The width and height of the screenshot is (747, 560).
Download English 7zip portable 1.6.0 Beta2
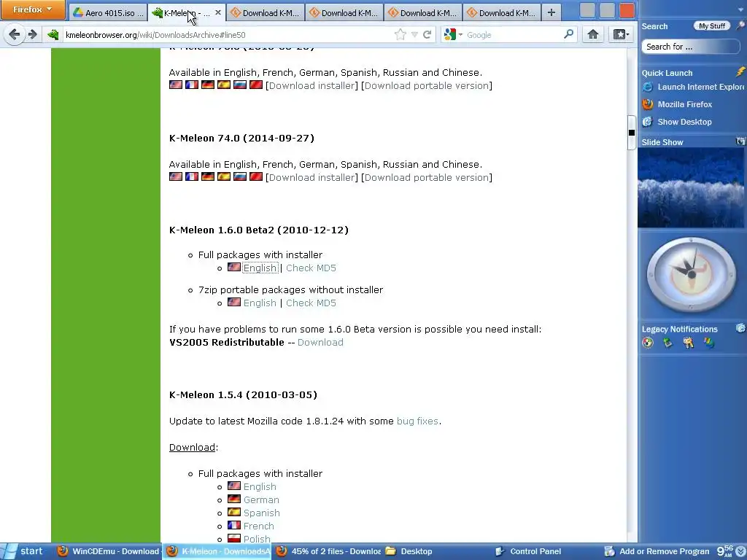pyautogui.click(x=260, y=303)
